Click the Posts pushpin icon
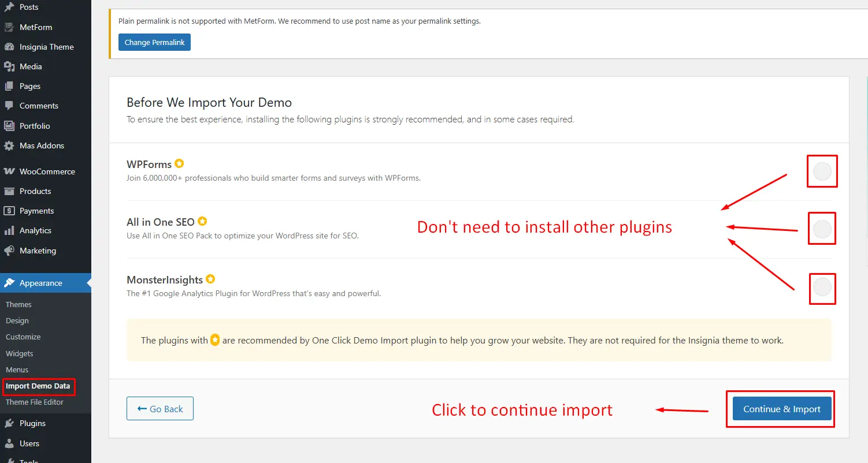The image size is (868, 463). [x=9, y=7]
